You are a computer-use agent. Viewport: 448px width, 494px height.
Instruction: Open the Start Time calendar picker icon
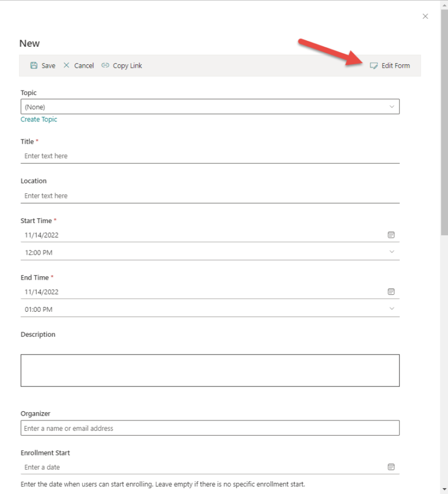tap(391, 235)
